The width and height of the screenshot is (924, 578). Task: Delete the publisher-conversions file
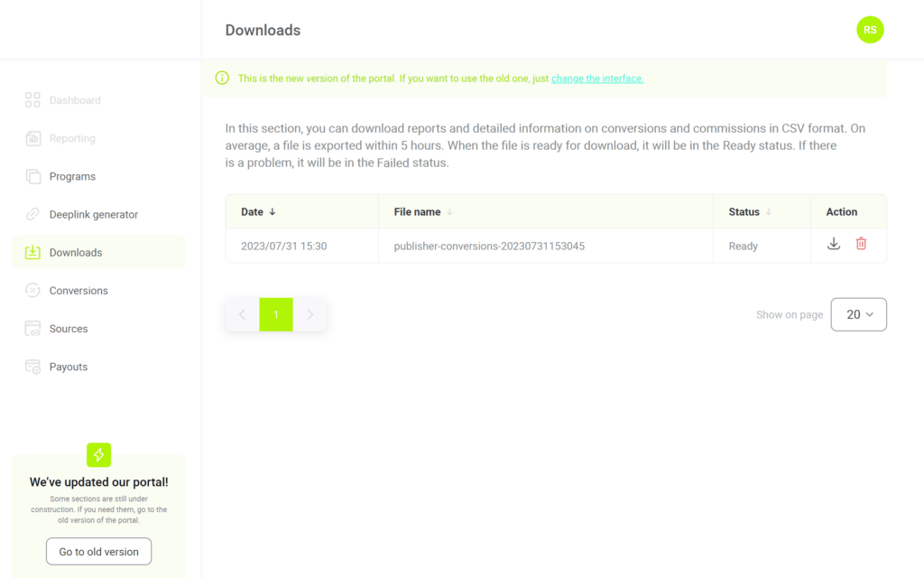point(862,244)
